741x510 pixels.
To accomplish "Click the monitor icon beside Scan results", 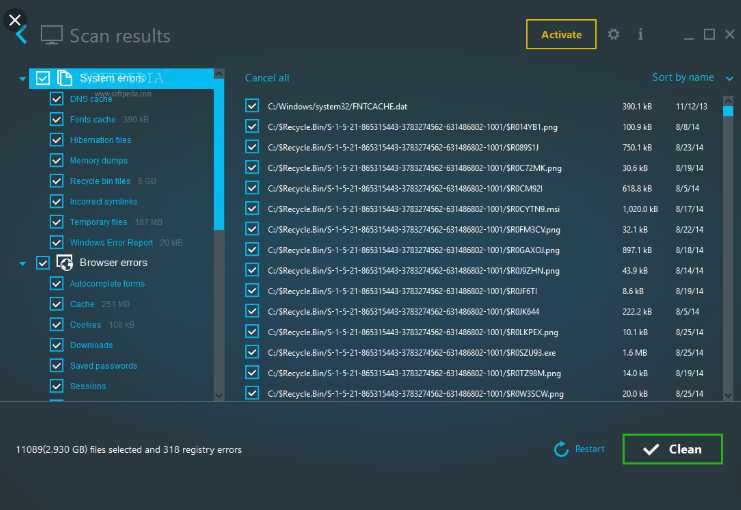I will [x=51, y=35].
